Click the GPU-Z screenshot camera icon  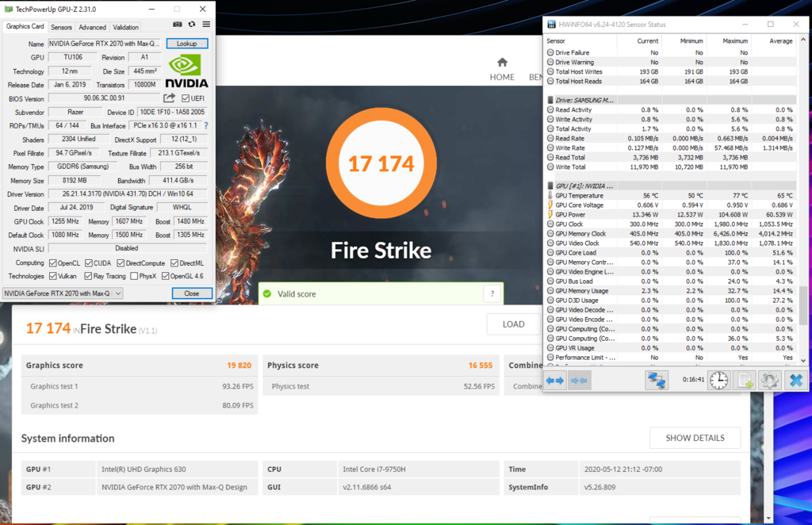[x=177, y=25]
